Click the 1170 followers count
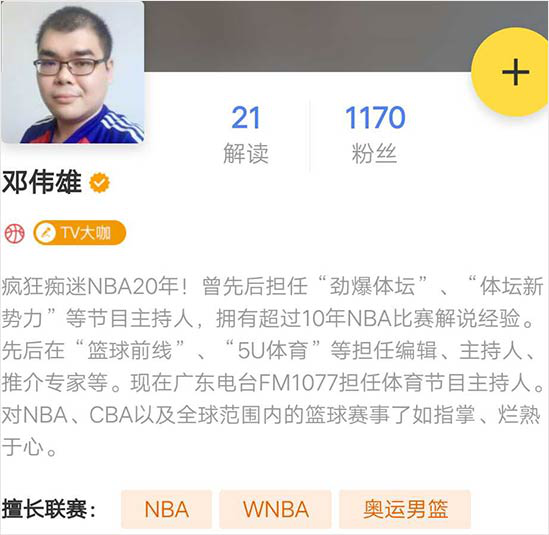This screenshot has height=535, width=549. point(375,118)
